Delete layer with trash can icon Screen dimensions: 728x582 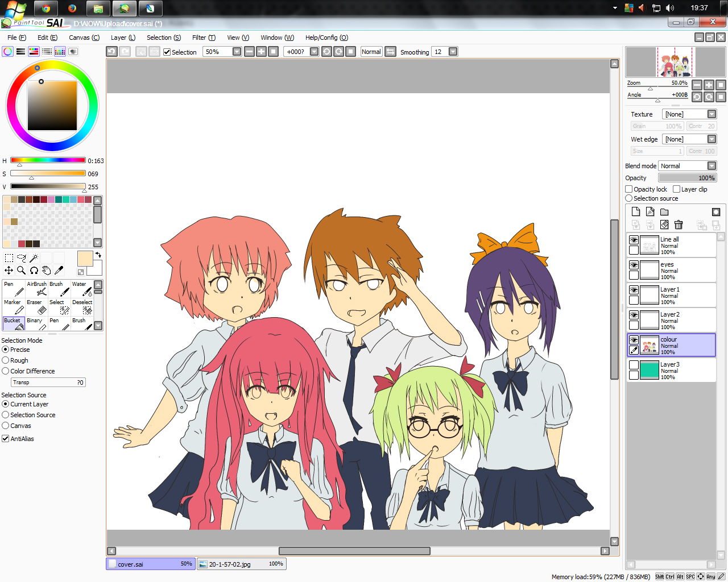click(x=679, y=225)
